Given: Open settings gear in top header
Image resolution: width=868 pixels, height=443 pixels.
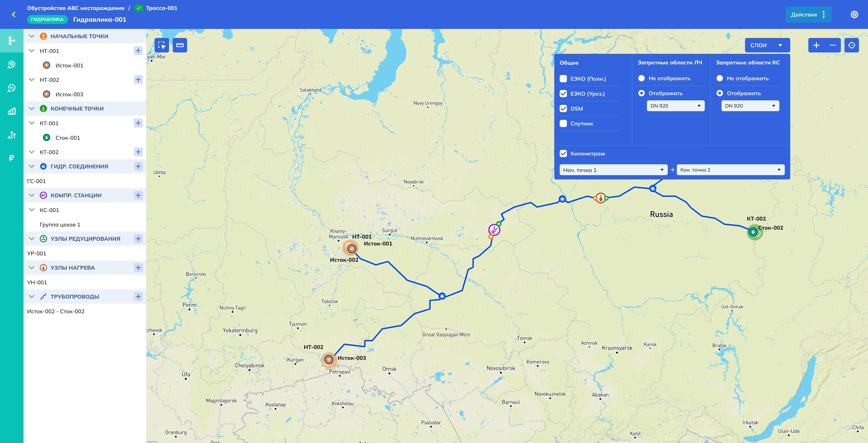Looking at the screenshot, I should click(x=854, y=14).
